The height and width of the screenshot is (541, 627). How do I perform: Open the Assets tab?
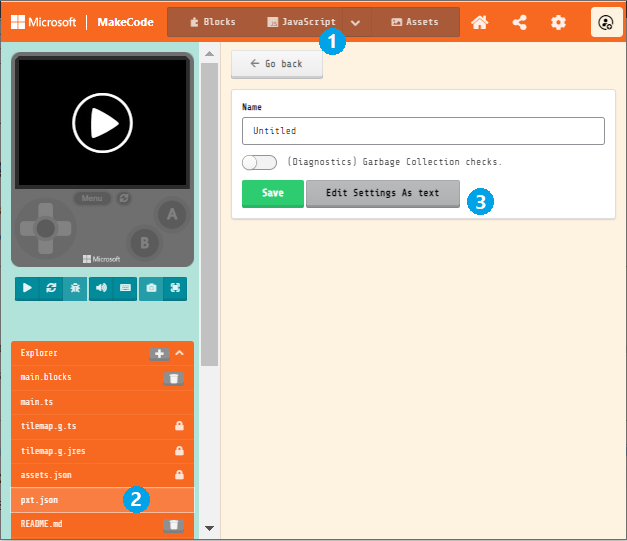click(x=415, y=22)
